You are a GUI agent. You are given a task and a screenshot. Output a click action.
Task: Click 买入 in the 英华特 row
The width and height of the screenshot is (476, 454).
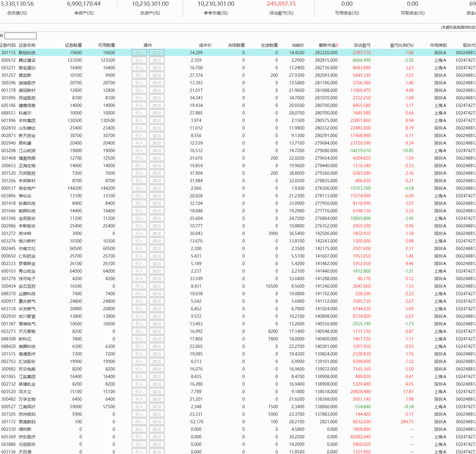(x=139, y=233)
